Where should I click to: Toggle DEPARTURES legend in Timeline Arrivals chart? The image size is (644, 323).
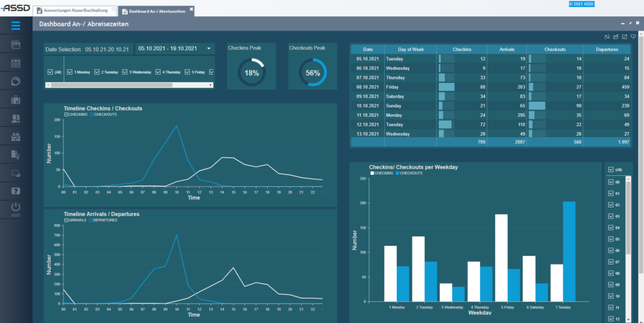pyautogui.click(x=103, y=220)
